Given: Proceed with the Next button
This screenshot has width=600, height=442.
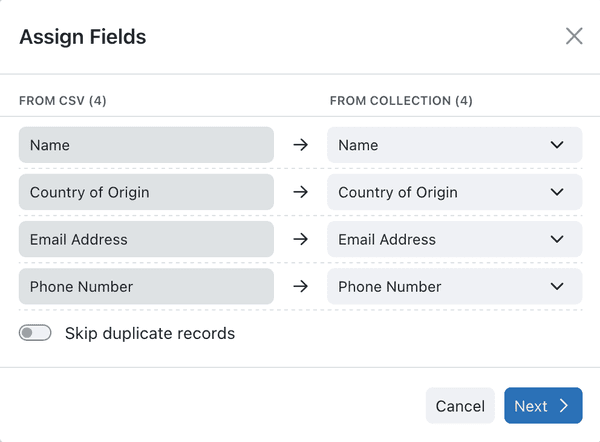Looking at the screenshot, I should click(543, 406).
